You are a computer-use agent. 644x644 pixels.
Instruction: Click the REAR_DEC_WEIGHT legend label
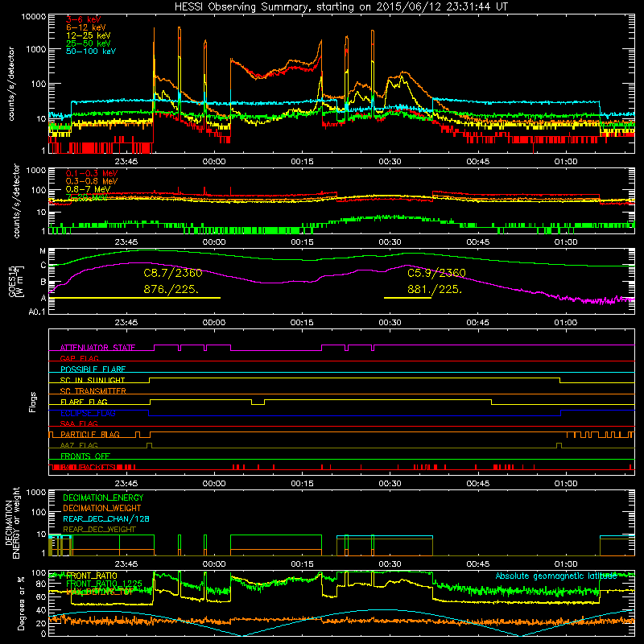99,530
